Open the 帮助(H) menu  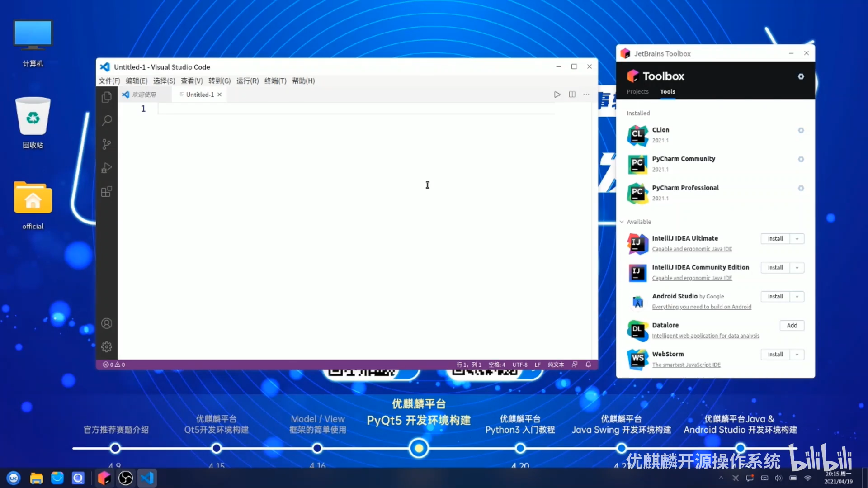tap(303, 81)
